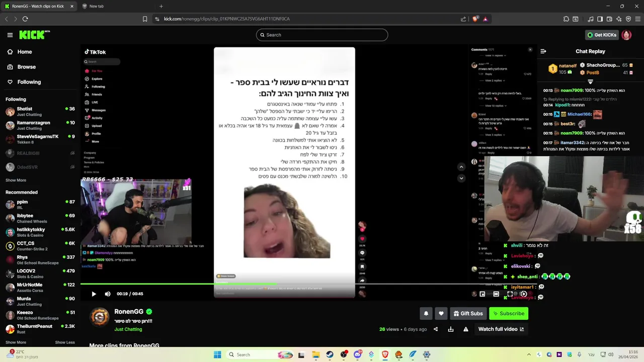The image size is (644, 362).
Task: Open the user profile avatar menu
Action: [626, 35]
